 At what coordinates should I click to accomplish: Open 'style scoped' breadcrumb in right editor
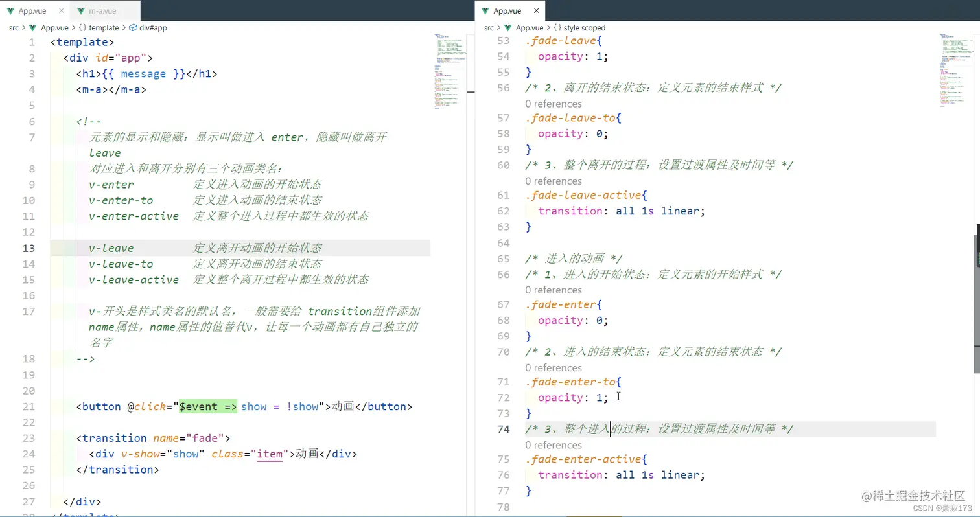(x=585, y=28)
